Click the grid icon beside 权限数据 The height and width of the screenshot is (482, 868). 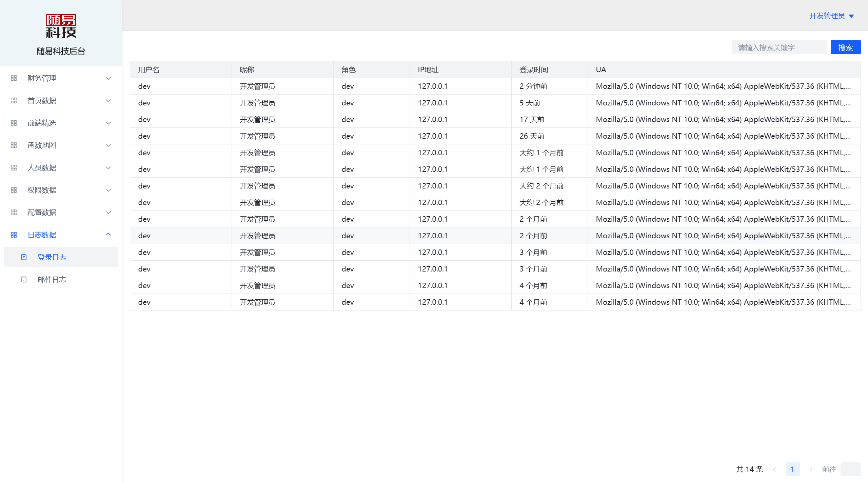[14, 190]
